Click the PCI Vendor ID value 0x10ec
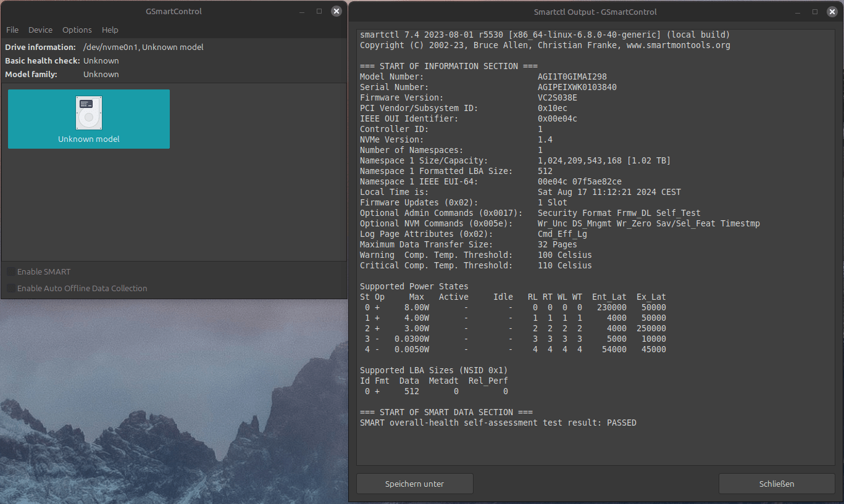This screenshot has height=504, width=844. click(x=553, y=108)
